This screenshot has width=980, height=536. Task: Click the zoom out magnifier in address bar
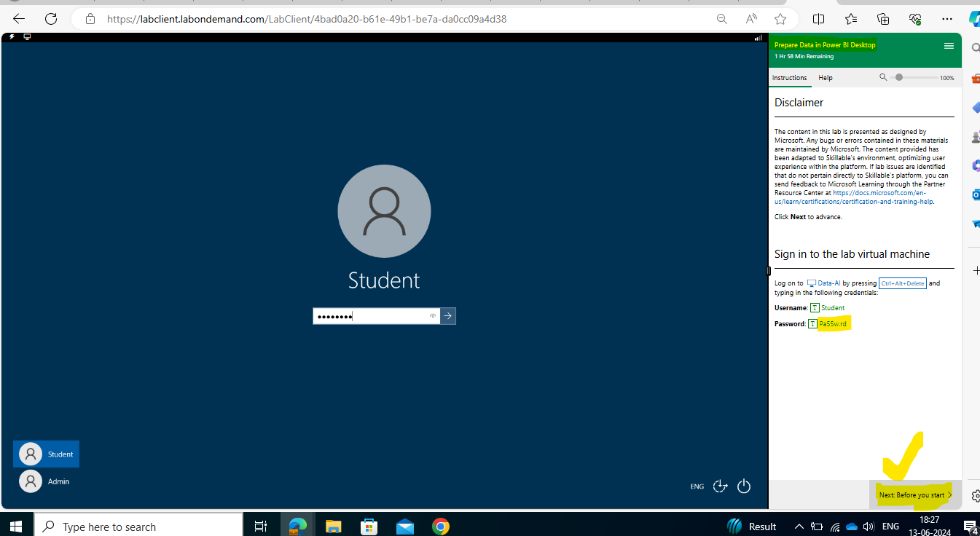pos(721,19)
